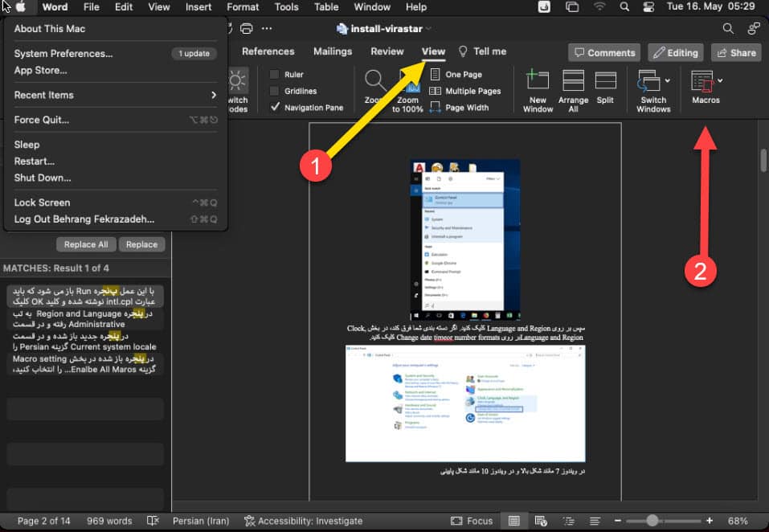Click Arrange All icon
The width and height of the screenshot is (769, 532).
(x=573, y=80)
